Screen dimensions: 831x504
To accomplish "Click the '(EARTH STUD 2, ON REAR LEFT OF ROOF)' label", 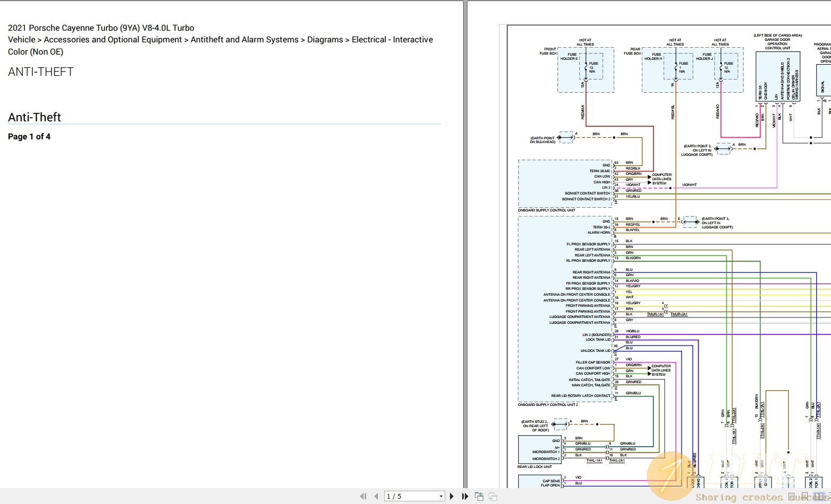I will (535, 426).
